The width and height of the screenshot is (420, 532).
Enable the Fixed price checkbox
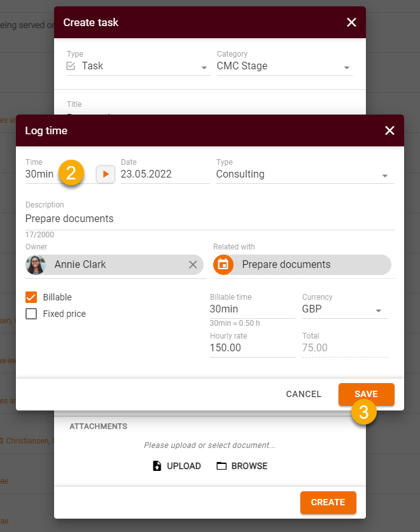[x=31, y=314]
